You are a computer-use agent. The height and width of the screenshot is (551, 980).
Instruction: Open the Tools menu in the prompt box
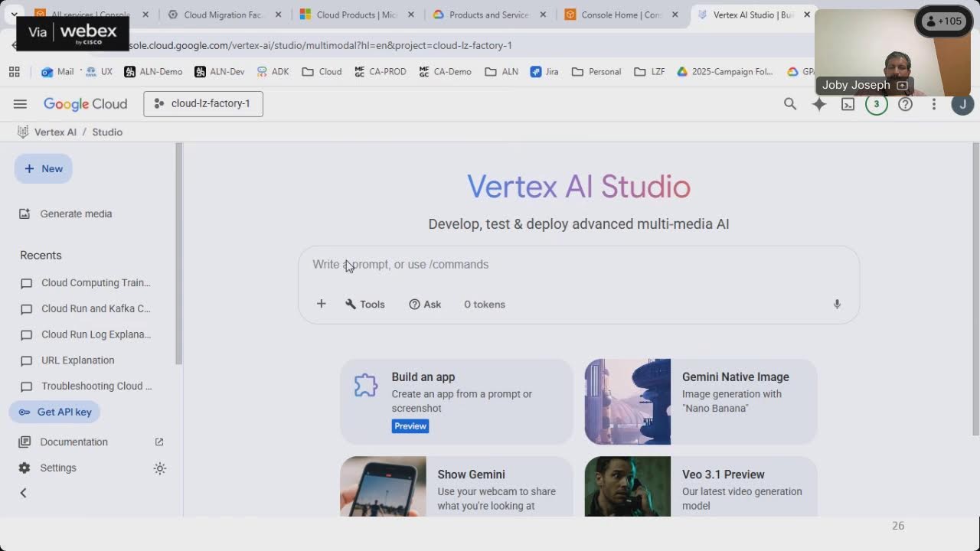[365, 305]
